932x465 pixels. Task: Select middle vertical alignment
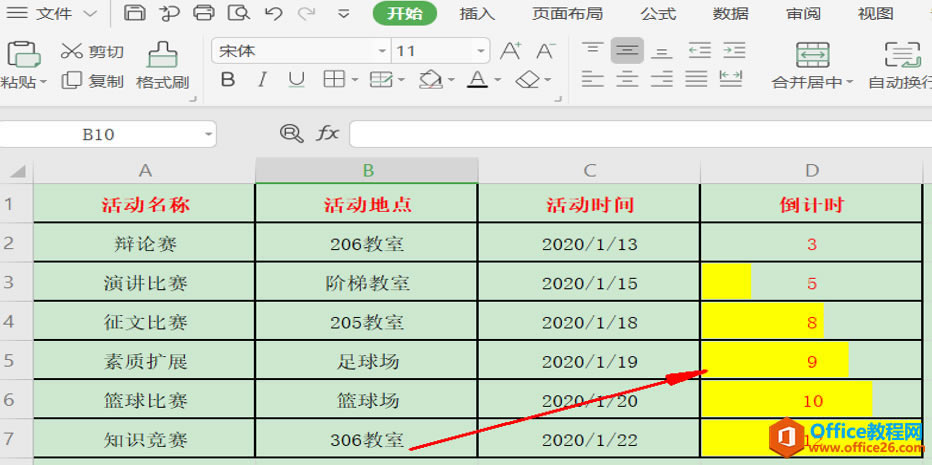[627, 51]
